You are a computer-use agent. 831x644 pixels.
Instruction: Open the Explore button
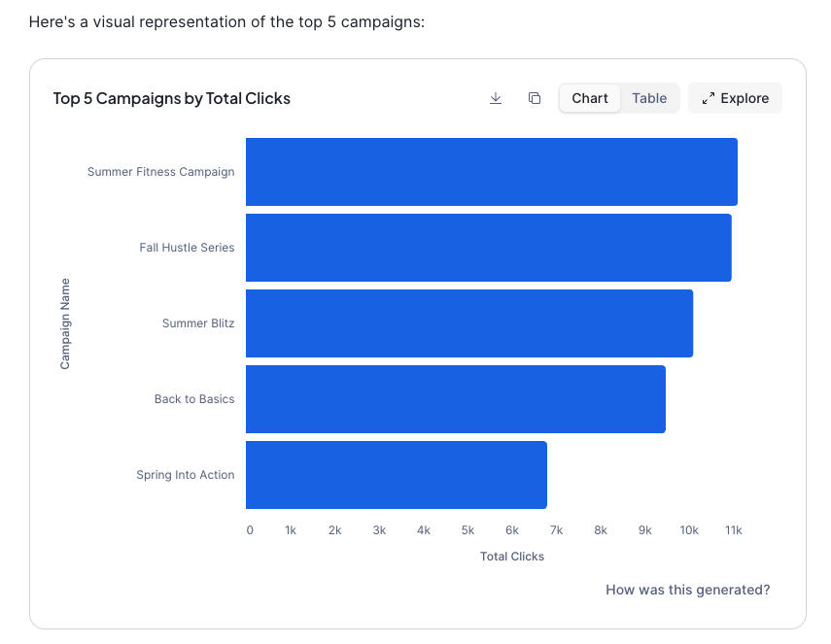click(735, 98)
